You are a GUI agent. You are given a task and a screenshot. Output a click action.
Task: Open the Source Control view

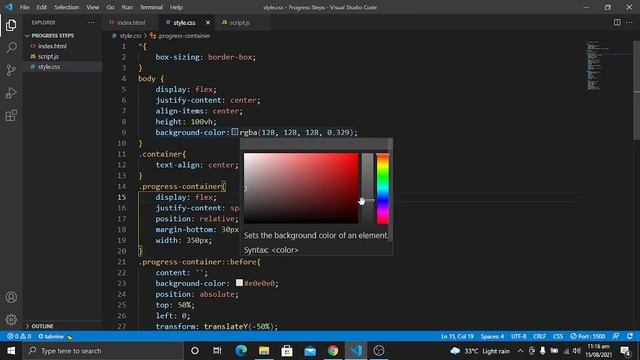11,70
